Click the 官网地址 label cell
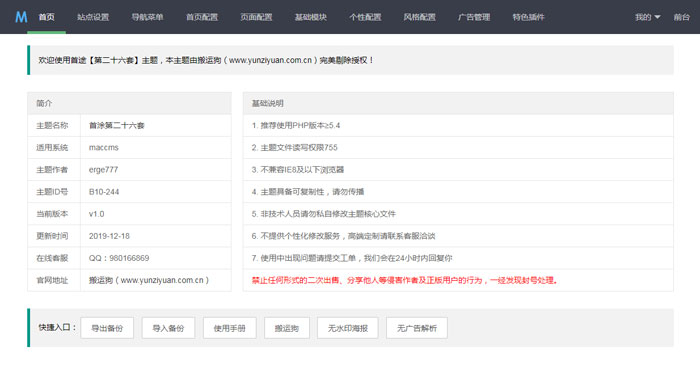 [54, 280]
